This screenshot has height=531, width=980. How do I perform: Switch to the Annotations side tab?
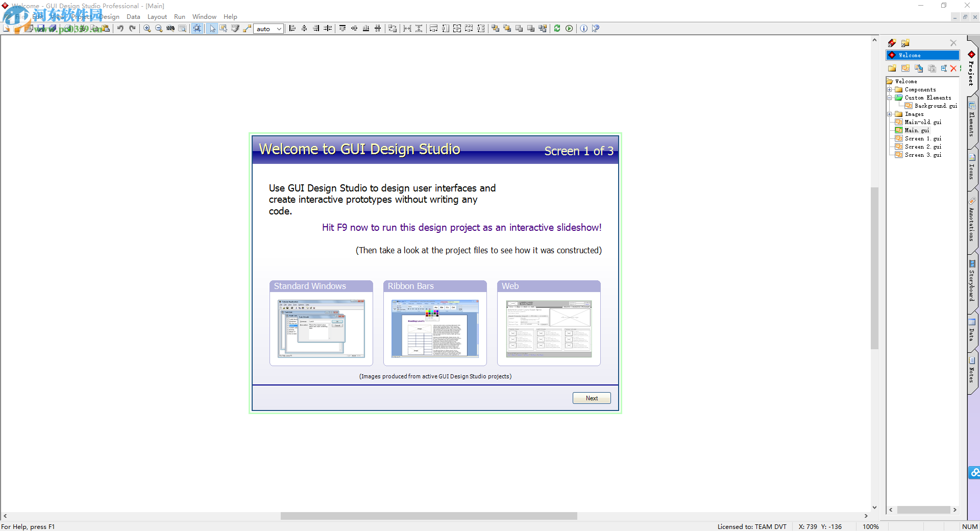[972, 220]
